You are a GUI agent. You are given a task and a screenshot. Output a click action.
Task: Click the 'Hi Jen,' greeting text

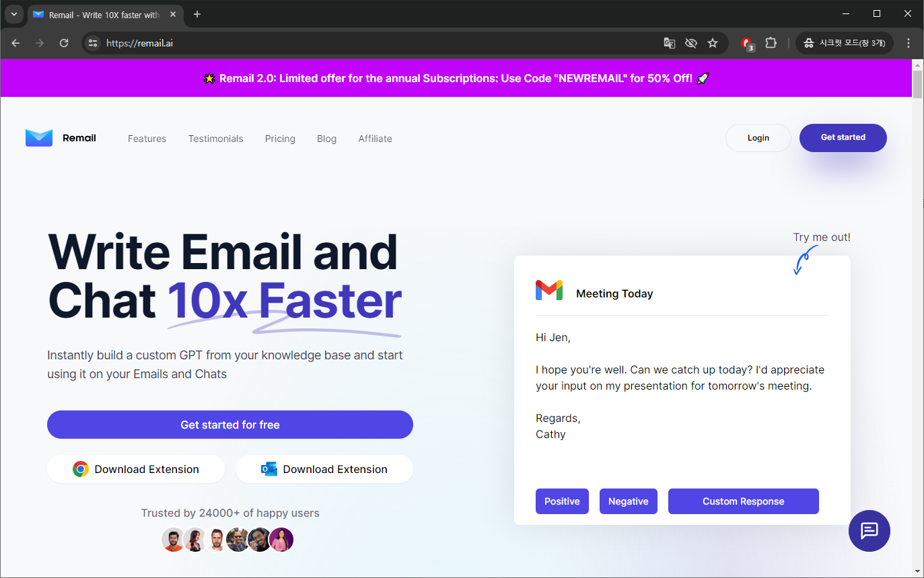pyautogui.click(x=553, y=338)
